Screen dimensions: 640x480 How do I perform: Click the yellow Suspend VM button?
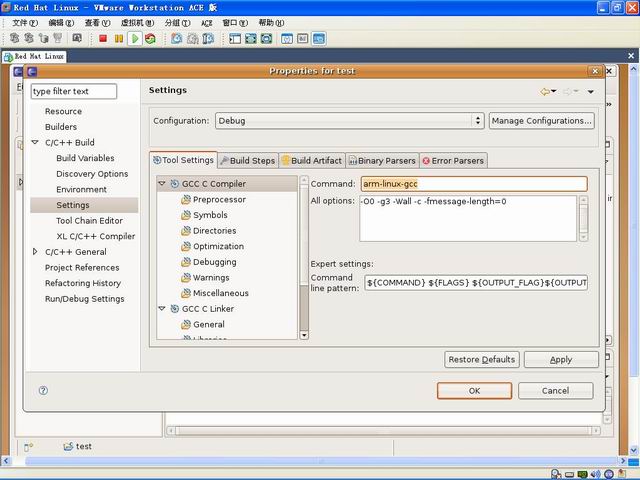(119, 39)
